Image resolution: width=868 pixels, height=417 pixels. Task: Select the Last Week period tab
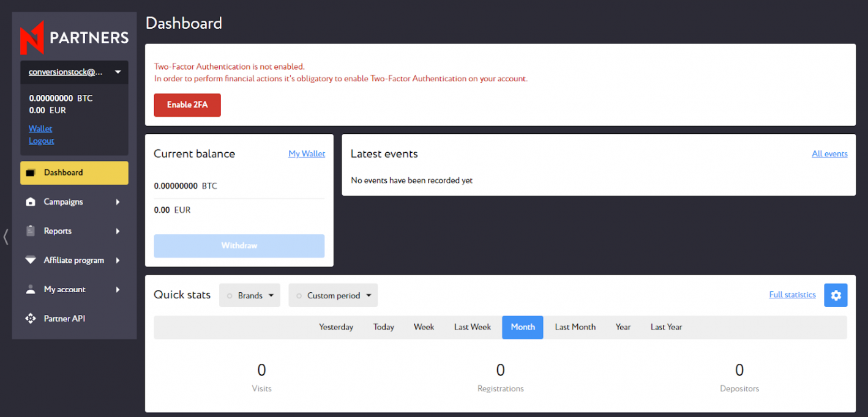(x=473, y=327)
